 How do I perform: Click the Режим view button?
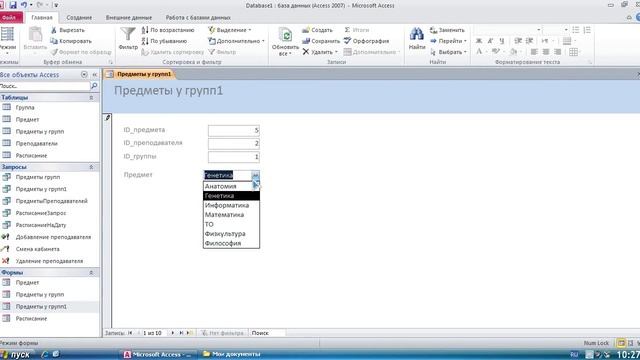click(x=7, y=40)
